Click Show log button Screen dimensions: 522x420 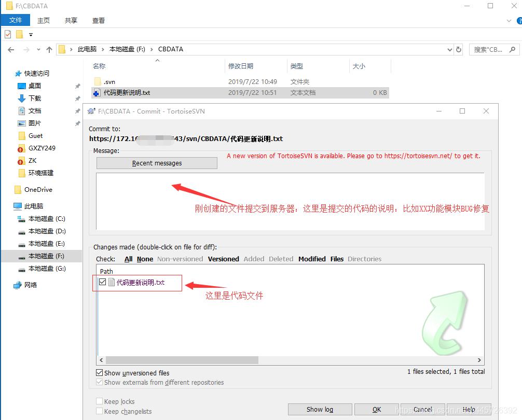point(320,409)
